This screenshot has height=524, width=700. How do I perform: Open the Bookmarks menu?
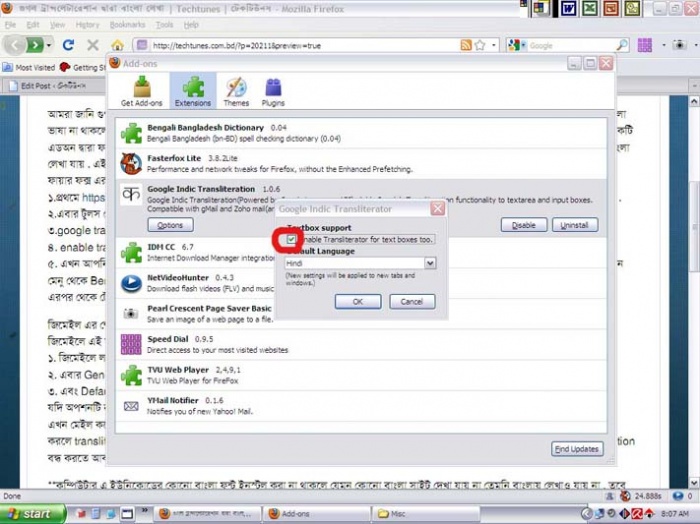tap(127, 25)
